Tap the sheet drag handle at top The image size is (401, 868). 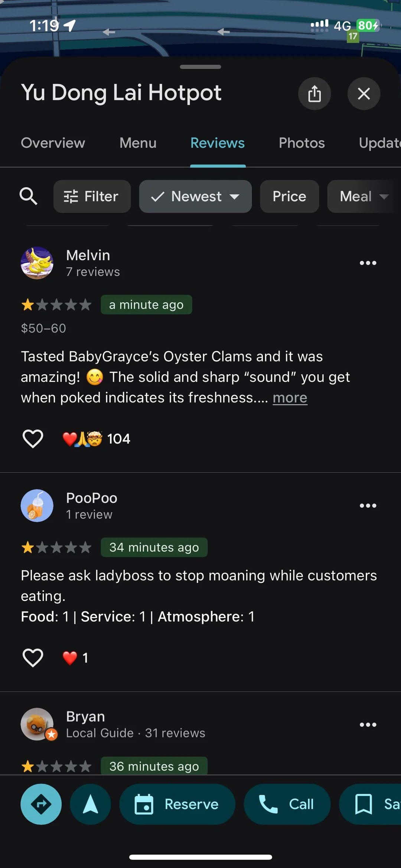(200, 67)
